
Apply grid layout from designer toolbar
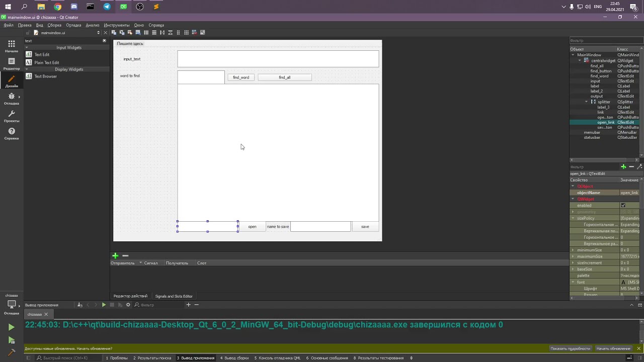point(186,33)
